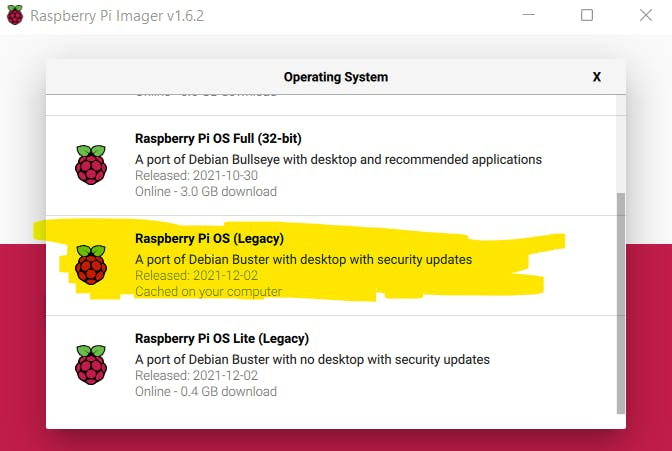Click the Buster with no desktop description
The width and height of the screenshot is (672, 451).
pyautogui.click(x=312, y=359)
